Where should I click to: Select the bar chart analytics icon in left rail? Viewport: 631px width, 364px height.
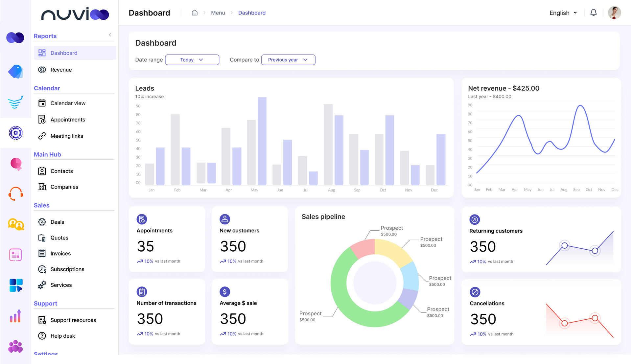click(x=15, y=316)
